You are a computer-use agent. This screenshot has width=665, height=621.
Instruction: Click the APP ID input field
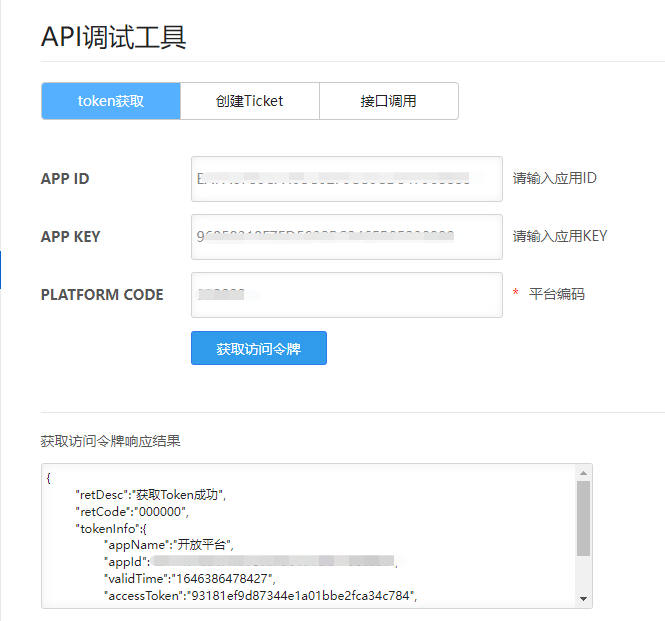coord(346,179)
